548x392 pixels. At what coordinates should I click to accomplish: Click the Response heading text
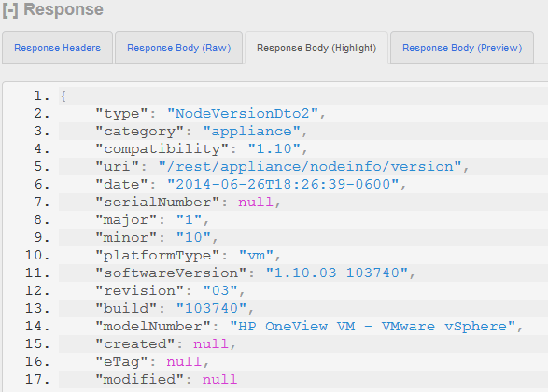[63, 9]
